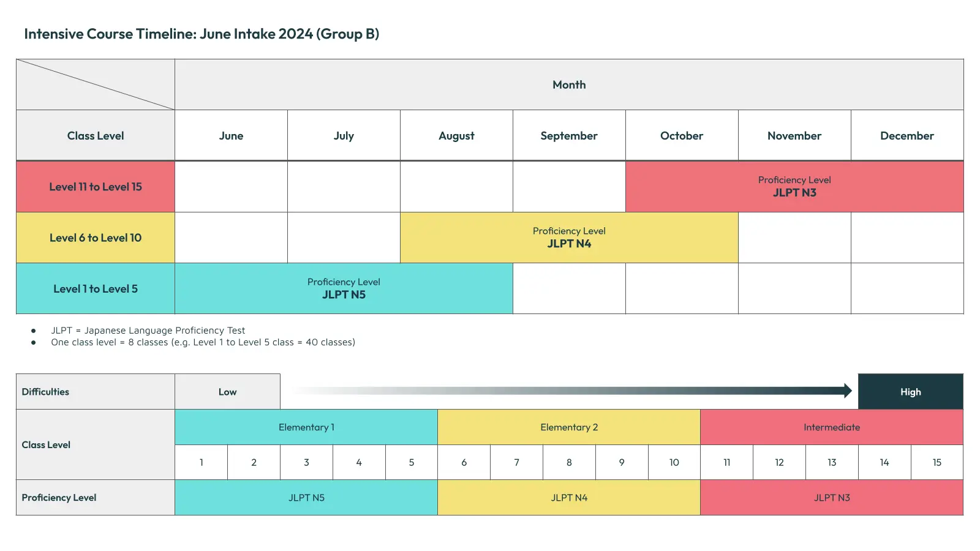Select the red "Level 11 to Level 15" label
This screenshot has height=551, width=980.
(x=96, y=187)
